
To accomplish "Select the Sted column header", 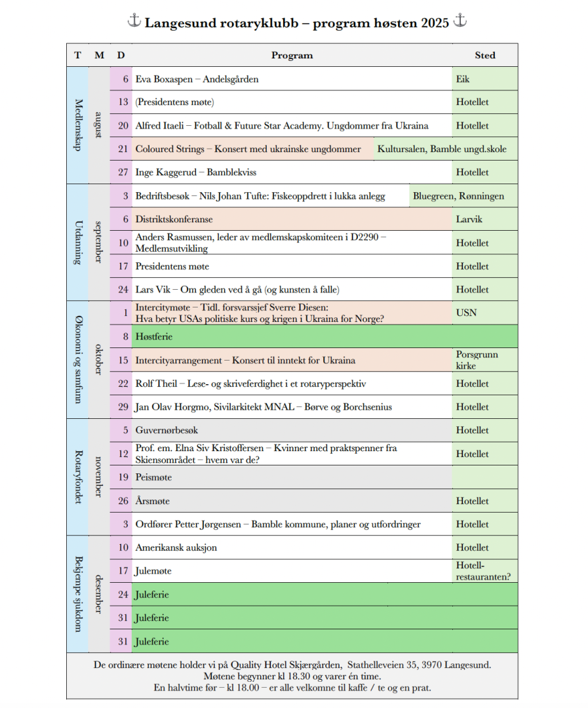I will pyautogui.click(x=484, y=55).
